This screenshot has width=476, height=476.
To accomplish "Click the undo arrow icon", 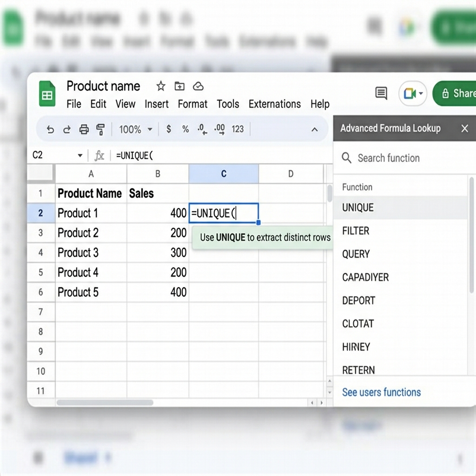I will (x=50, y=130).
